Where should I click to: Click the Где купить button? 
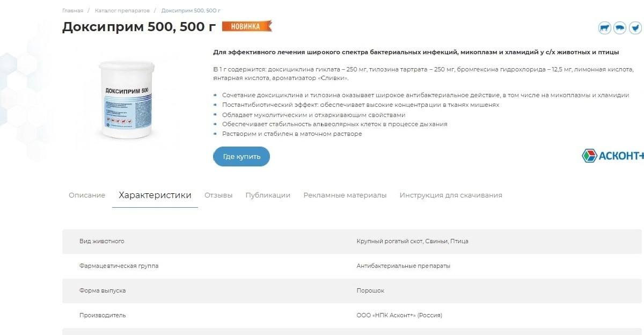pos(241,156)
